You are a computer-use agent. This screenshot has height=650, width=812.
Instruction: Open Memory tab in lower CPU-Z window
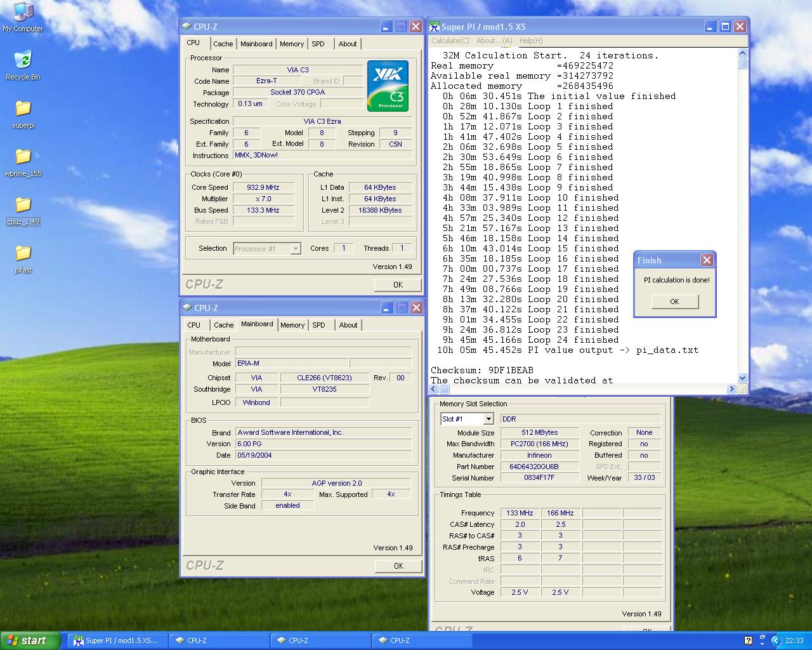click(x=292, y=325)
